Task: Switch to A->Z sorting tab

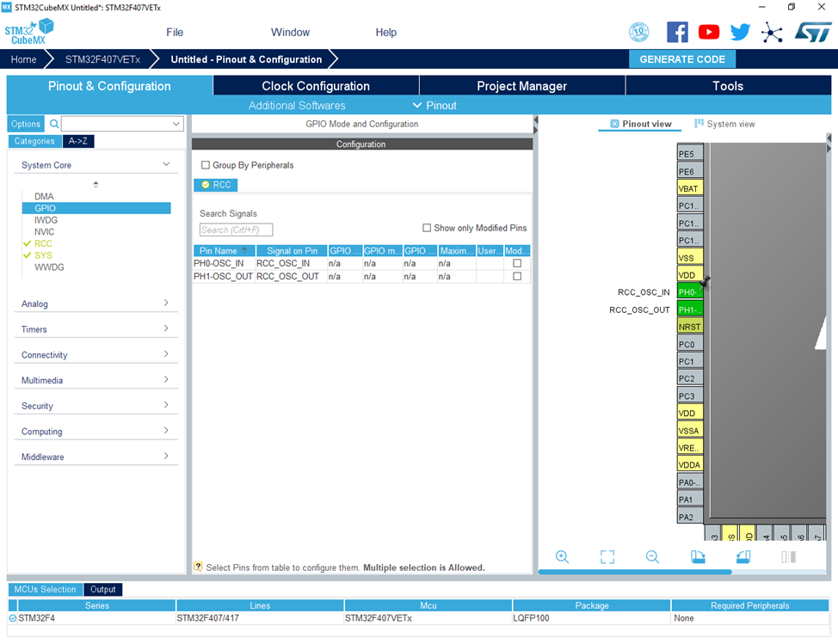Action: (x=78, y=141)
